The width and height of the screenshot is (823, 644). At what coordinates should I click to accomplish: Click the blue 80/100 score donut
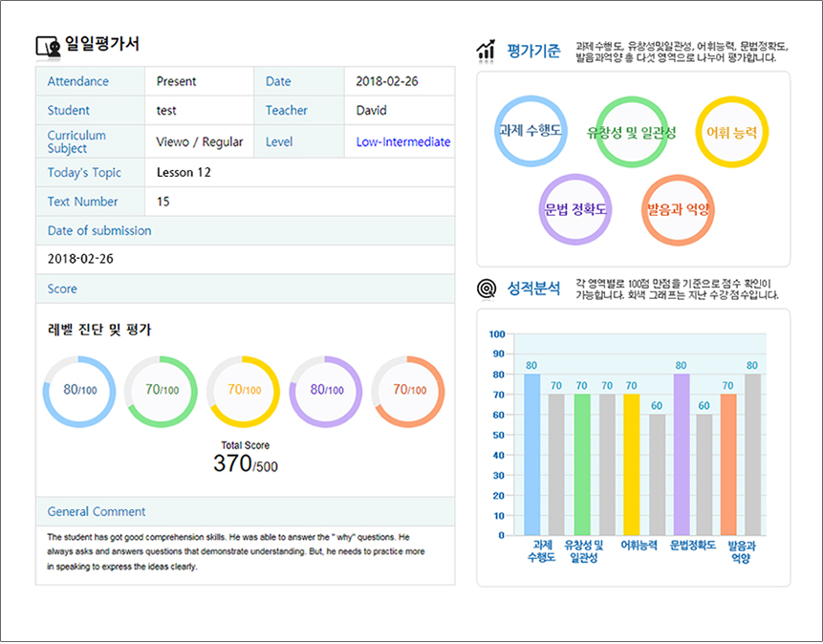(x=79, y=391)
